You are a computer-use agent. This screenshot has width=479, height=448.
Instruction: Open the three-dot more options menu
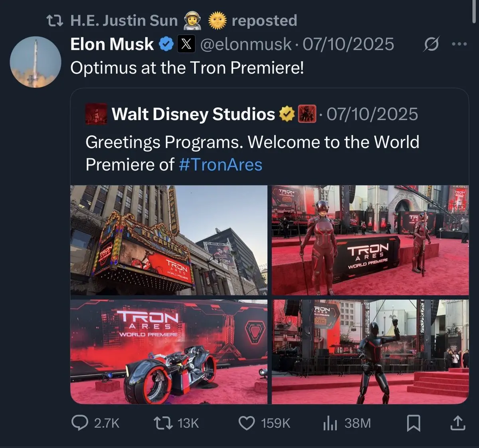[459, 44]
